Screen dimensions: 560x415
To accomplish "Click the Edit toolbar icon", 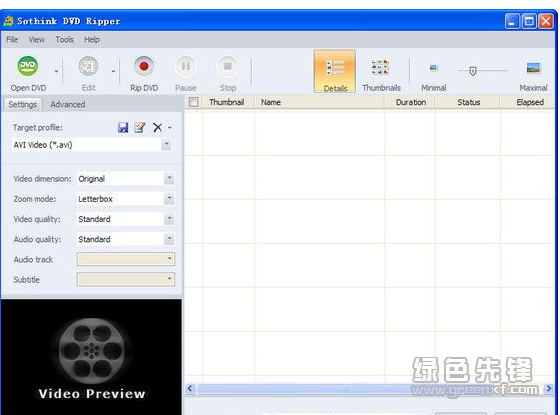I will coord(88,66).
